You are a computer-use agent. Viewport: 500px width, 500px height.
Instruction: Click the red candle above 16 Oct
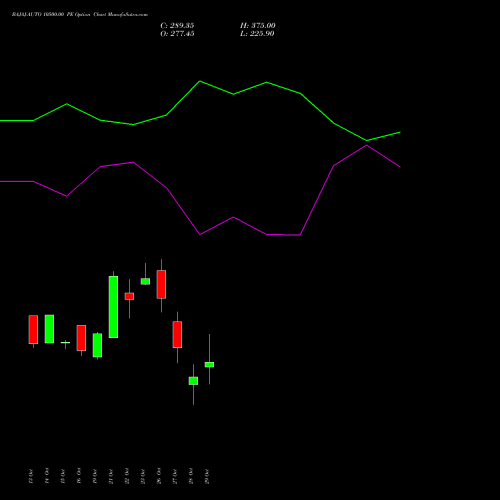pyautogui.click(x=81, y=338)
